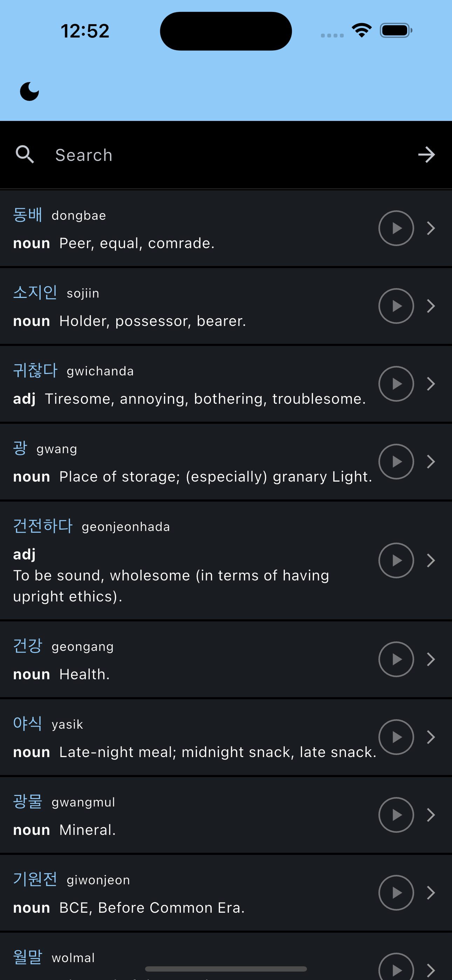Toggle dark mode with the moon icon

coord(29,91)
